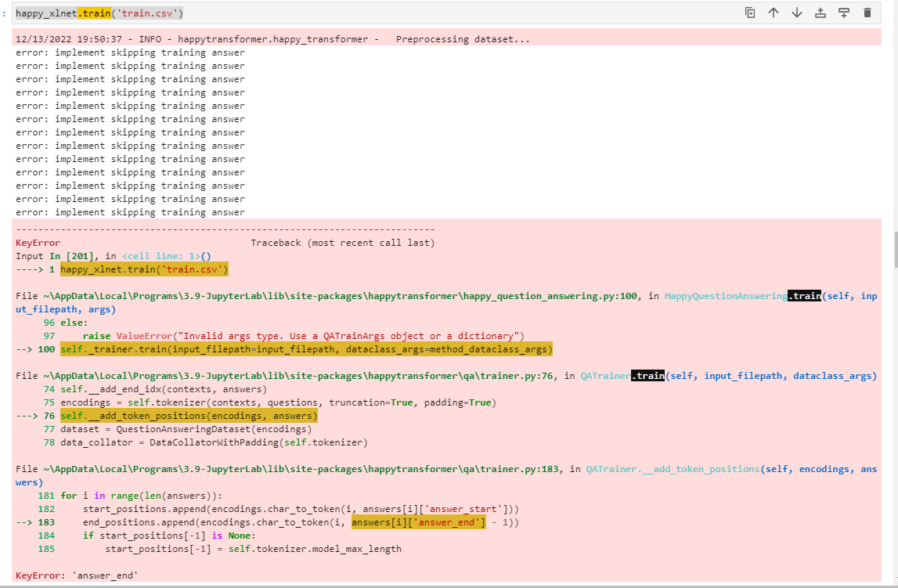Insert a new cell above
The width and height of the screenshot is (898, 588).
tap(820, 13)
